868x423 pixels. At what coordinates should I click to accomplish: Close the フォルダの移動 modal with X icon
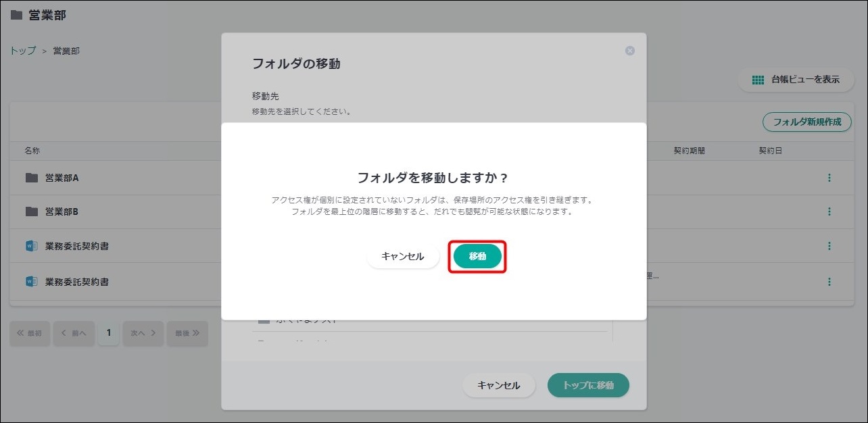[630, 51]
